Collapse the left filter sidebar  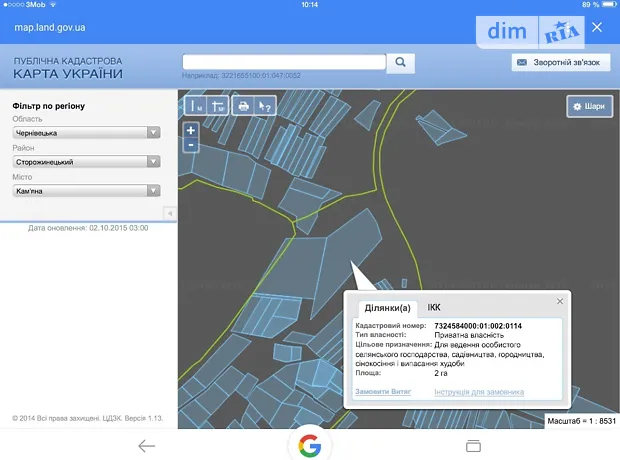[169, 213]
